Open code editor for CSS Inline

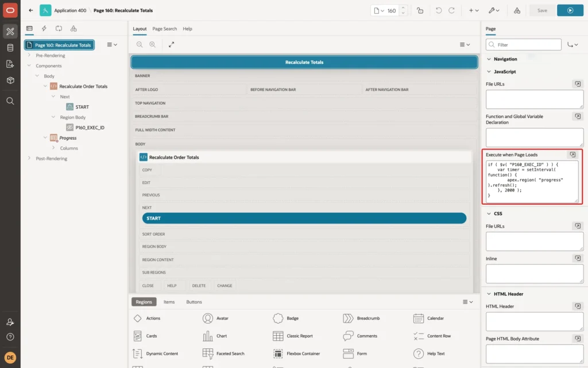pos(578,258)
